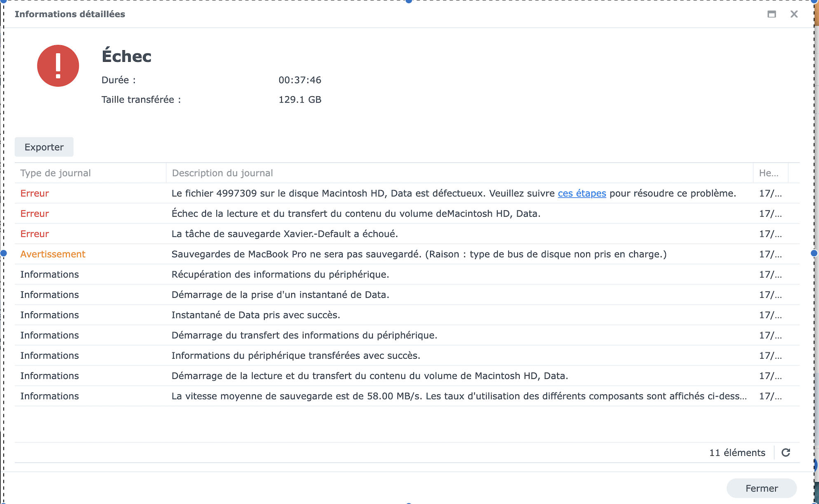
Task: Click the Taille transférée value 129.1 GB
Action: [300, 100]
